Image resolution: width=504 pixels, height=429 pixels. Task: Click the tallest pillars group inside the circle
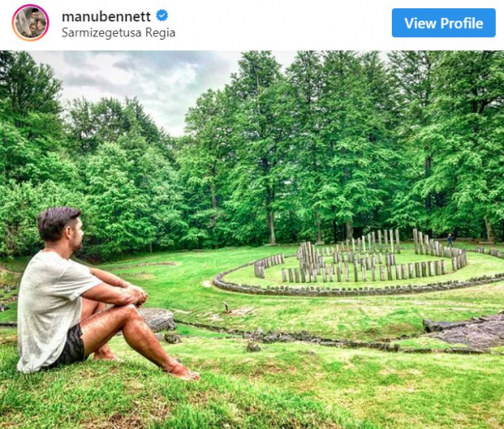pos(307,260)
